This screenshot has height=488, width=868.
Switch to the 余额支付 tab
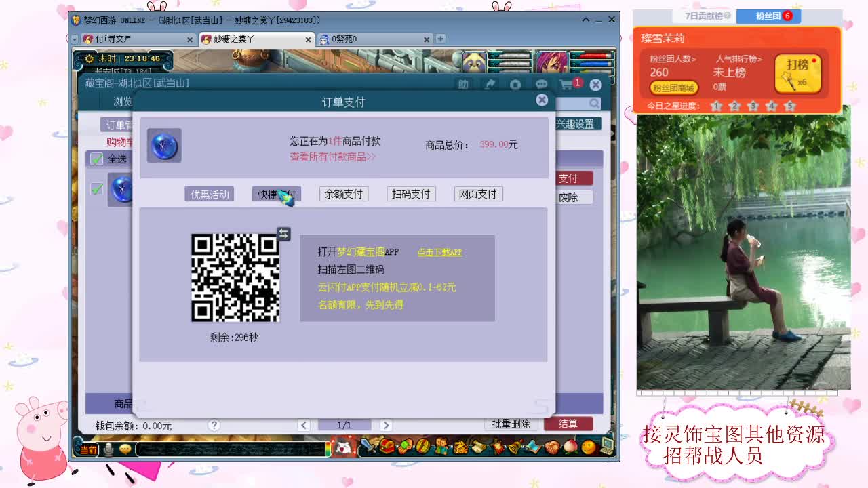pos(344,194)
